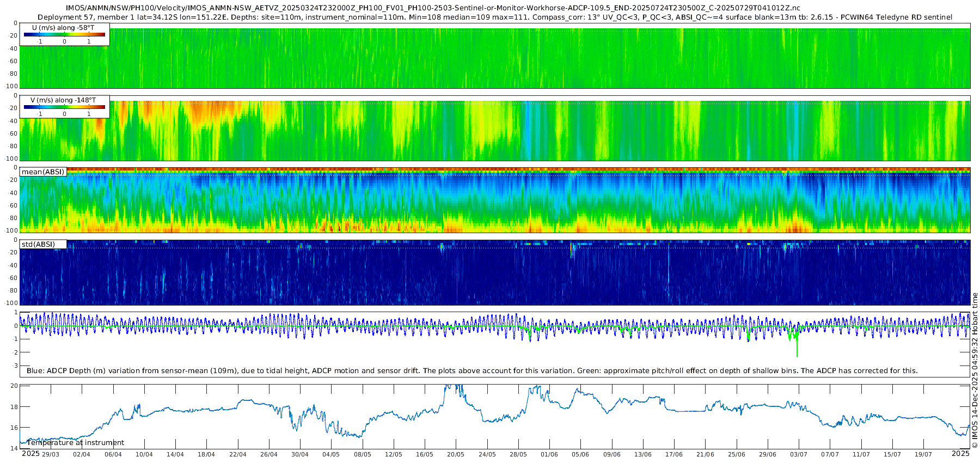Select the 17/06 date tick label

(674, 454)
